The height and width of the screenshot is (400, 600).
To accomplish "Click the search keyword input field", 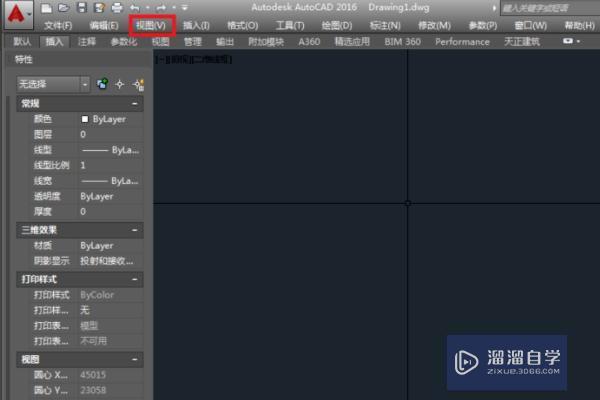I will tap(550, 8).
